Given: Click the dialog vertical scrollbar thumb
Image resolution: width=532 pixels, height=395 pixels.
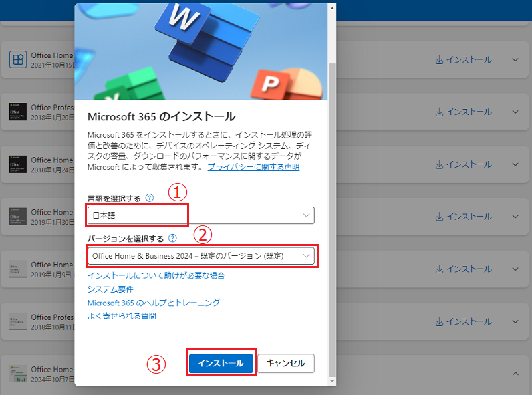Looking at the screenshot, I should click(332, 219).
